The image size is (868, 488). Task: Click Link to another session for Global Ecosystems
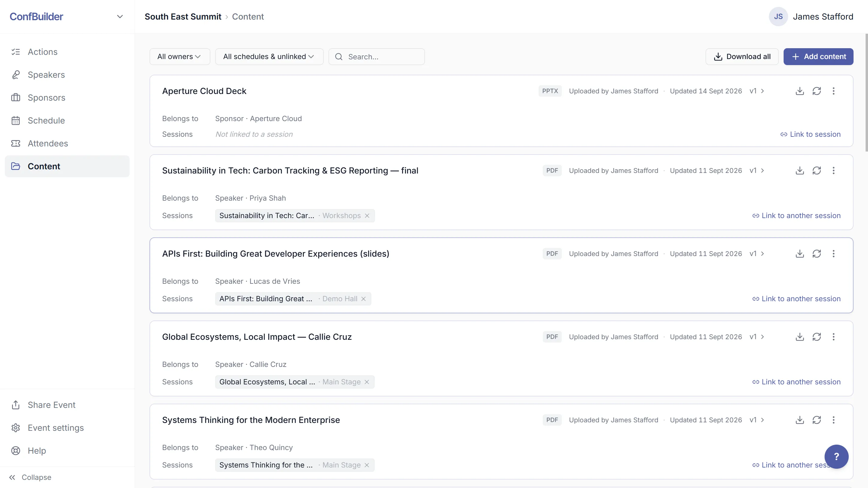point(796,382)
